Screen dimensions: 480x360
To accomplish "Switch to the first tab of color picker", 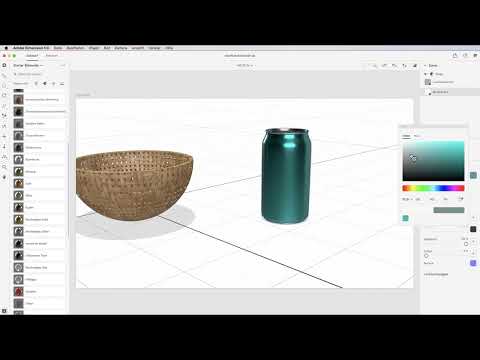I will (x=406, y=136).
